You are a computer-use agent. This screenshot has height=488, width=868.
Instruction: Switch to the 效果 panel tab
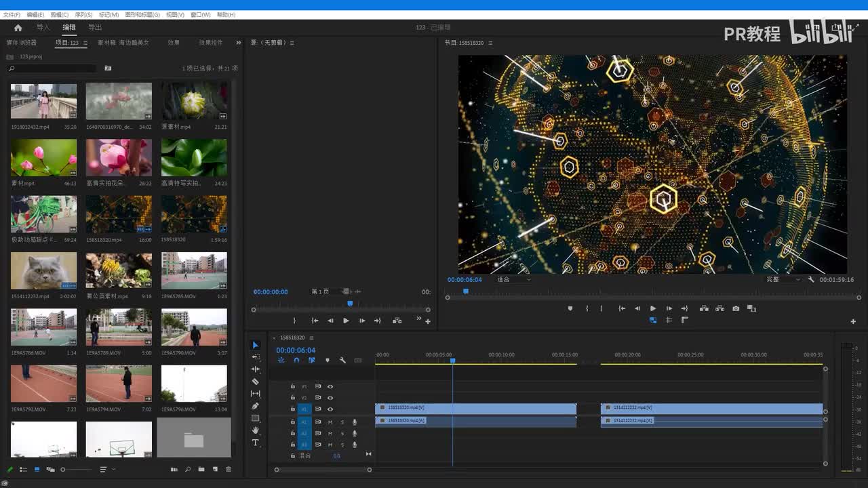pos(174,43)
